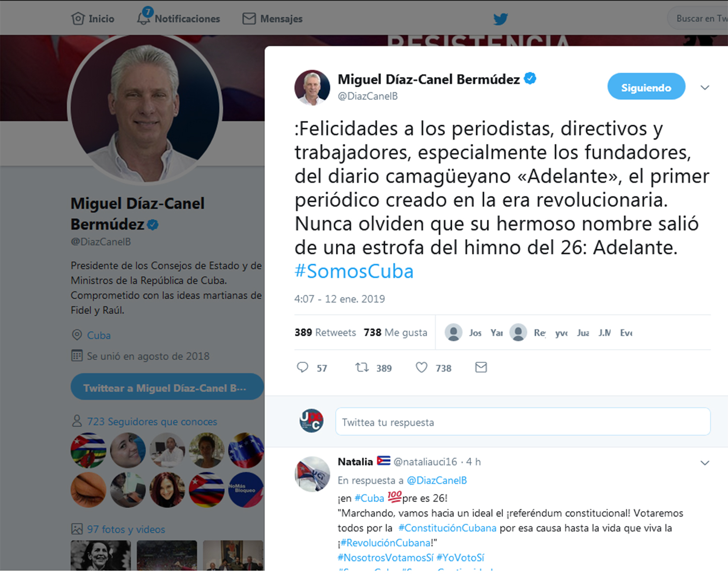Go to Inicio home tab
The width and height of the screenshot is (728, 582).
(x=93, y=19)
